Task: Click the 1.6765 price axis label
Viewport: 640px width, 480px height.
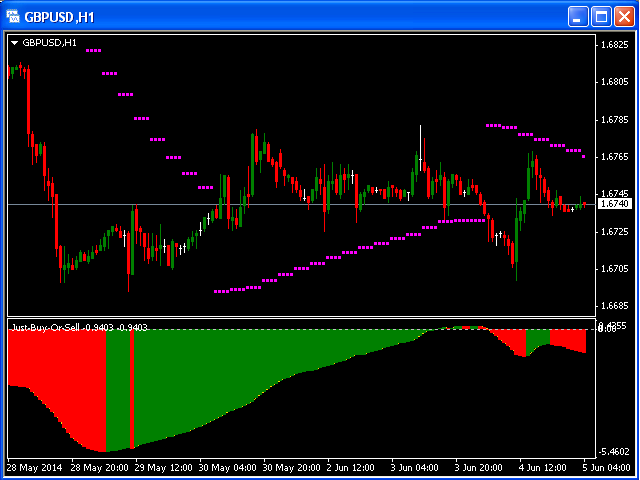Action: (613, 157)
